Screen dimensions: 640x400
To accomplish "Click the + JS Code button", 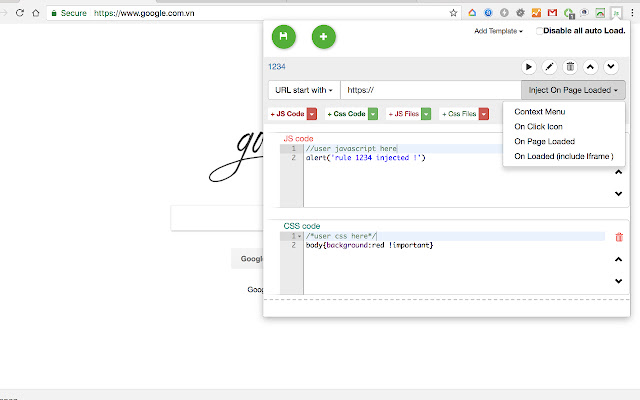I will 287,115.
